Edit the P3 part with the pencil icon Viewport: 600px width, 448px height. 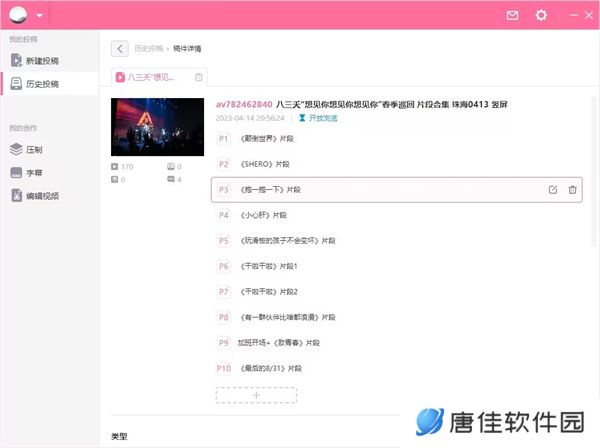coord(553,190)
